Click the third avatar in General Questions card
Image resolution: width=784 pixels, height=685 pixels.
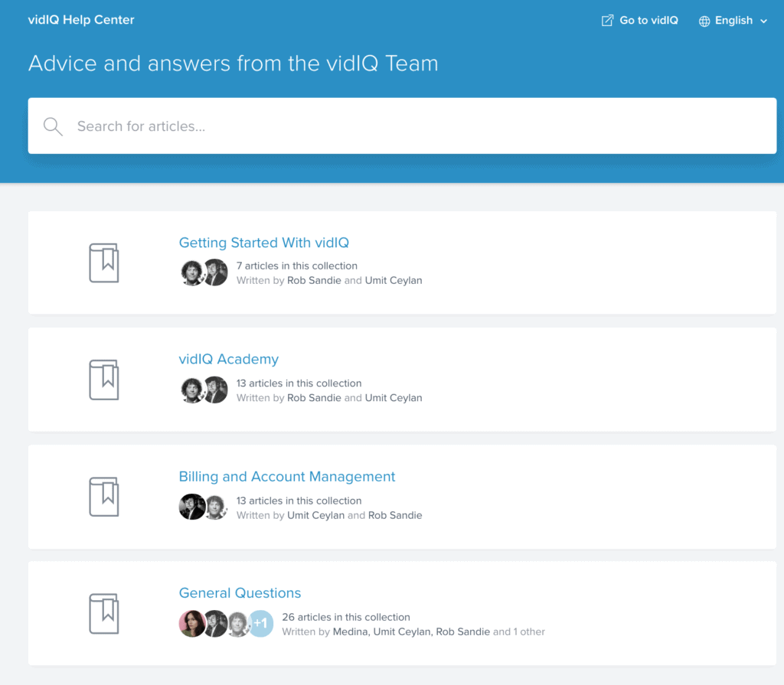point(238,624)
